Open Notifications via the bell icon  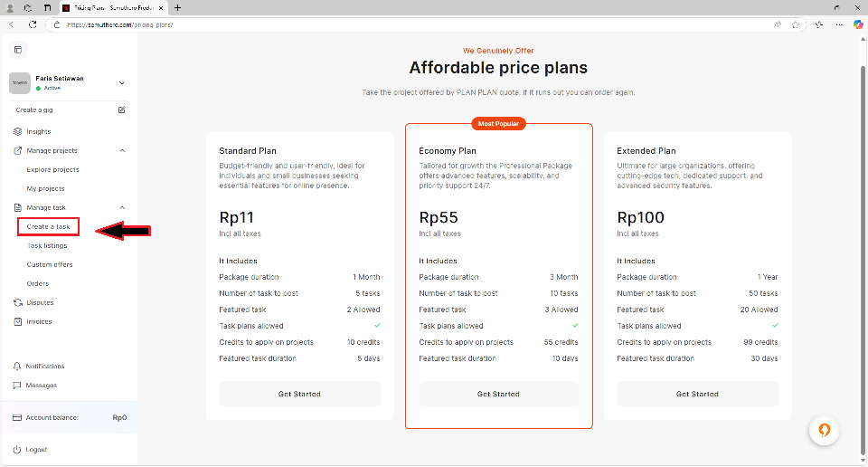[x=17, y=367]
